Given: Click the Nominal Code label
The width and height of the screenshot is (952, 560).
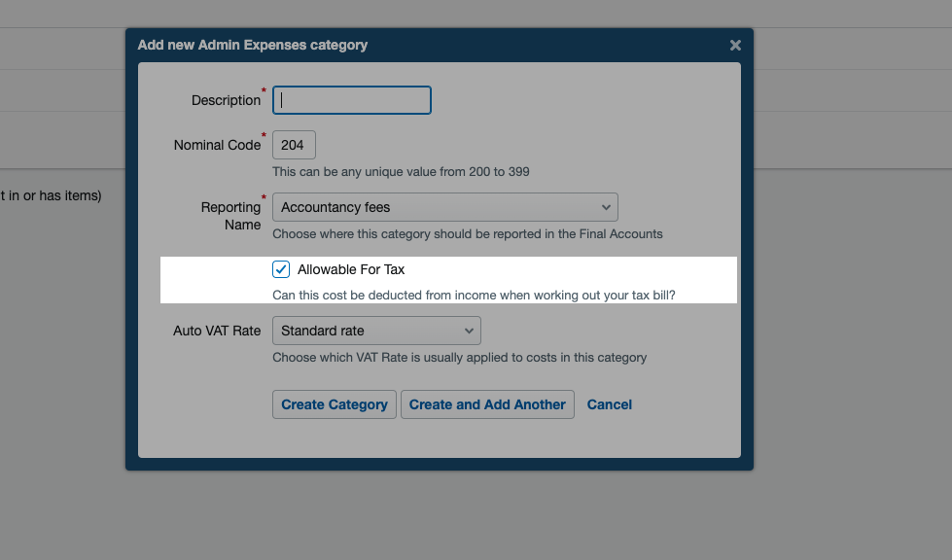Looking at the screenshot, I should click(x=217, y=145).
